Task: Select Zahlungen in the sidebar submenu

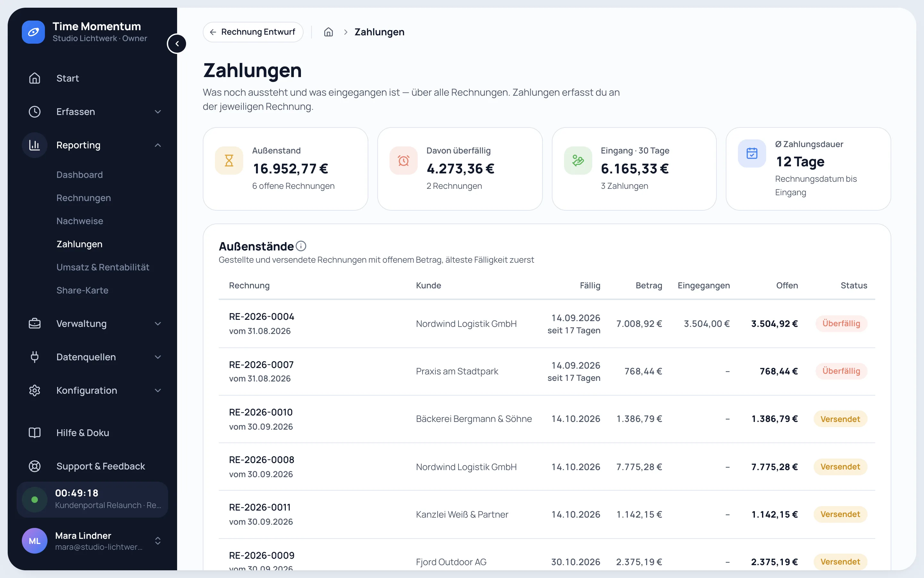Action: coord(80,244)
